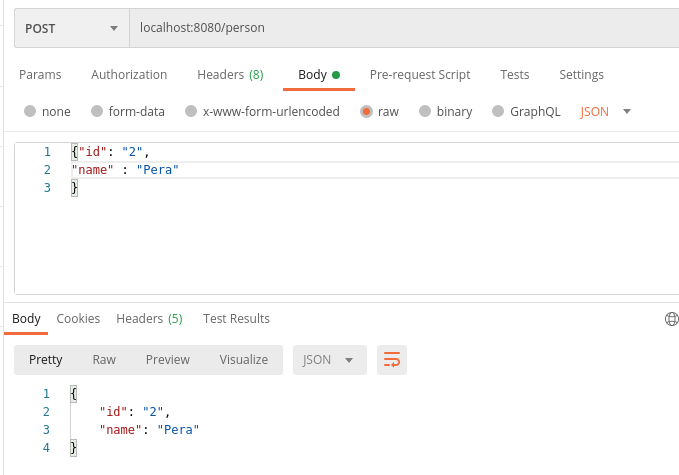
Task: Click the "id" key in request body editor
Action: pos(92,152)
